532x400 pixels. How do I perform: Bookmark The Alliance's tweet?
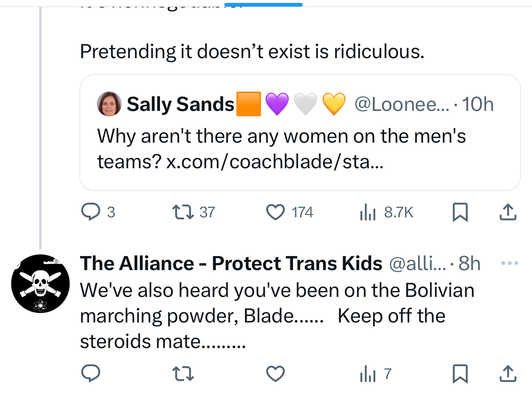460,374
